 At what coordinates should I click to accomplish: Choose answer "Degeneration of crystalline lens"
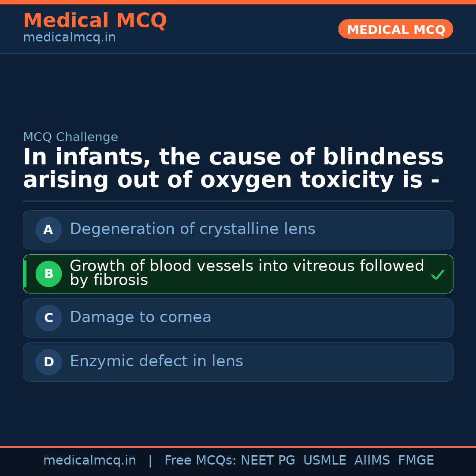tap(193, 229)
